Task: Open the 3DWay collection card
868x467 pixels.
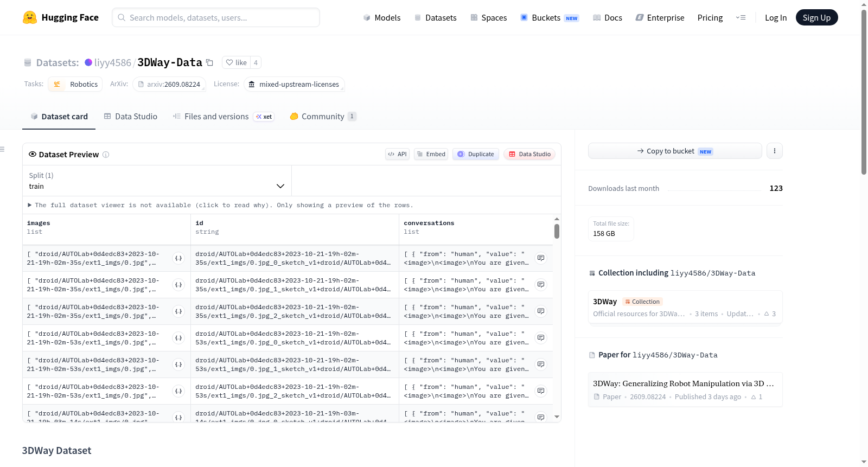Action: click(x=685, y=307)
